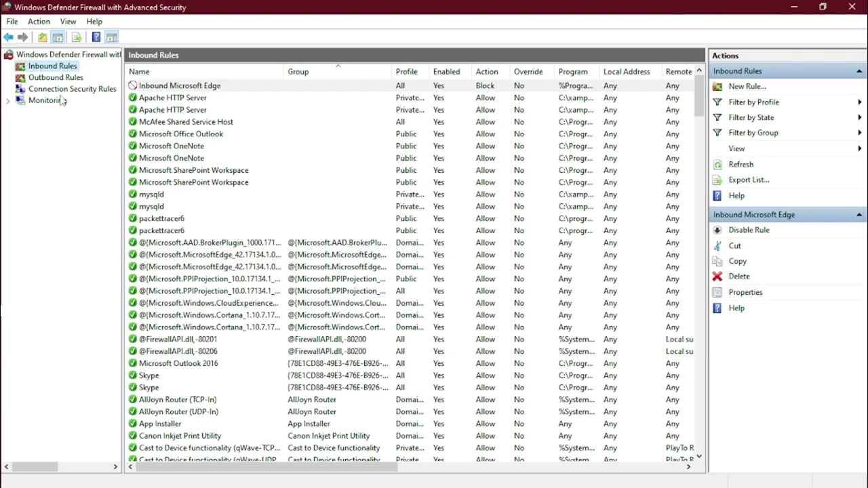Image resolution: width=868 pixels, height=488 pixels.
Task: Click the blue Help question-mark toolbar icon
Action: tap(96, 37)
